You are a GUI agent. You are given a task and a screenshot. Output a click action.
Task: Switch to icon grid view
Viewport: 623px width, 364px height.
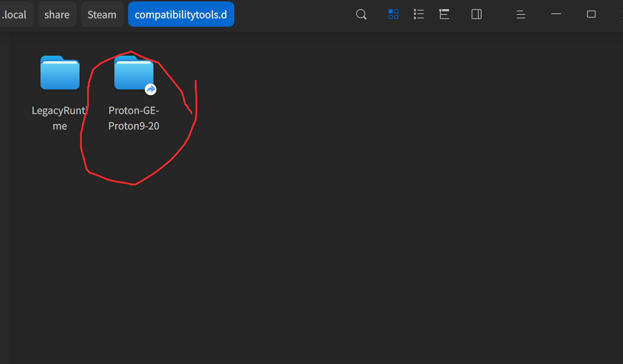tap(394, 14)
